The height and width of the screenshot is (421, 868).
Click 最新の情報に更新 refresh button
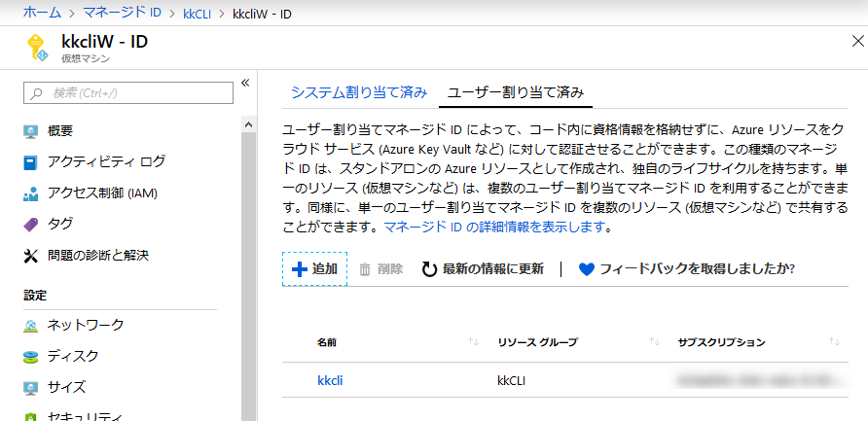(484, 269)
